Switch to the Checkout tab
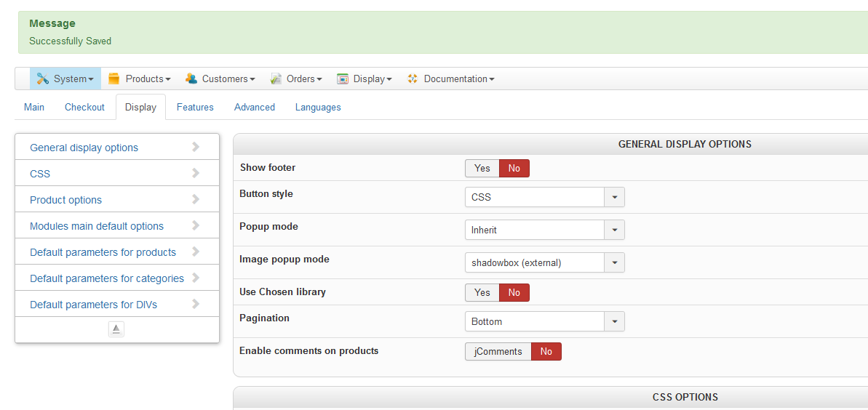The image size is (868, 410). (x=84, y=107)
